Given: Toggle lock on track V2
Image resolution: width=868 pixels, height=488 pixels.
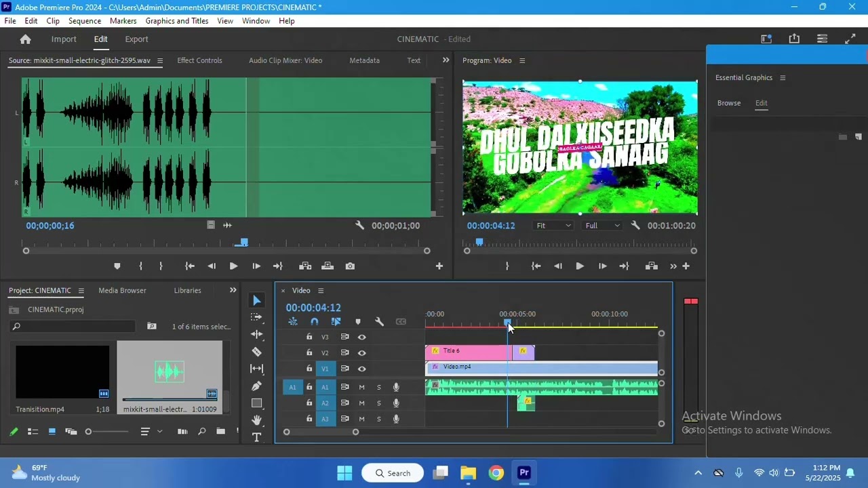Looking at the screenshot, I should pos(309,352).
